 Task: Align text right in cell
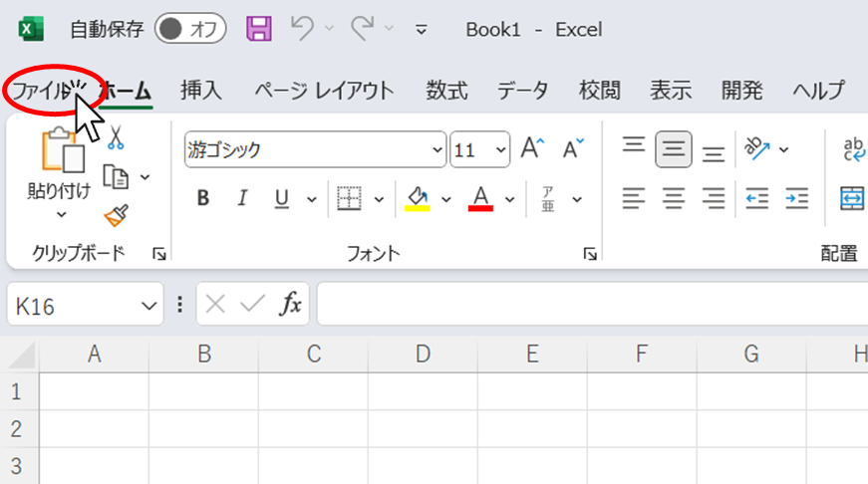714,198
